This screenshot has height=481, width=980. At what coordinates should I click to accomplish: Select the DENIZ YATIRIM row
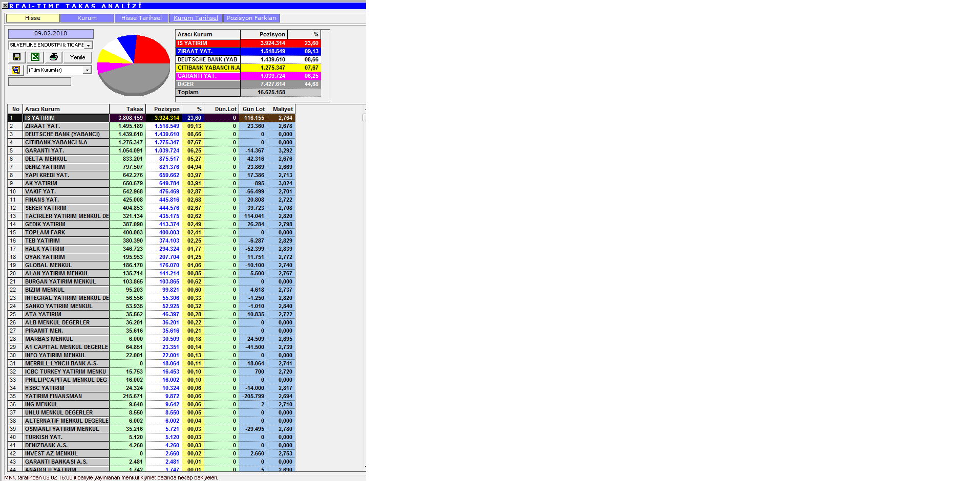151,167
